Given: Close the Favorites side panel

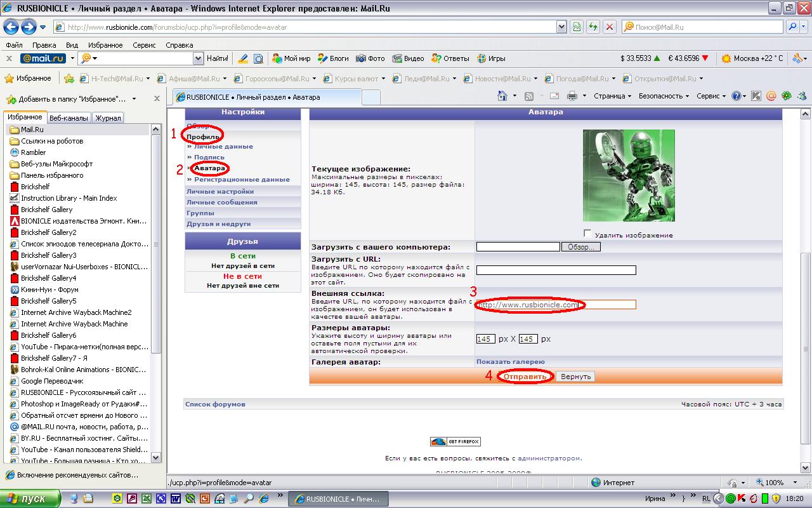Looking at the screenshot, I should tap(157, 99).
